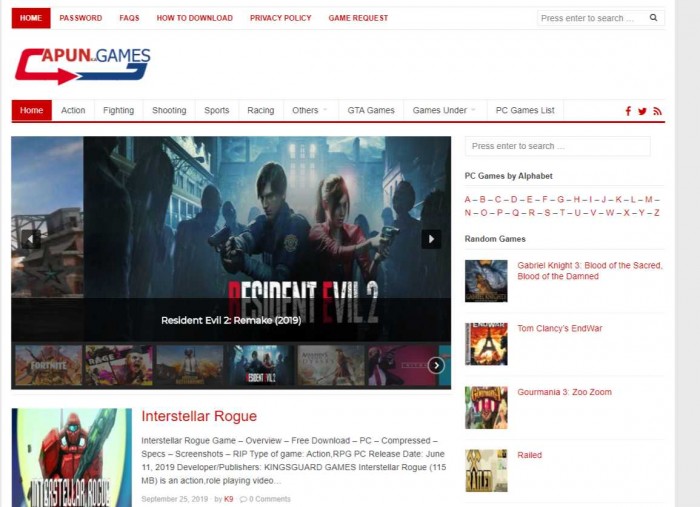Open the Twitter social icon
This screenshot has height=507, width=700.
tap(642, 111)
